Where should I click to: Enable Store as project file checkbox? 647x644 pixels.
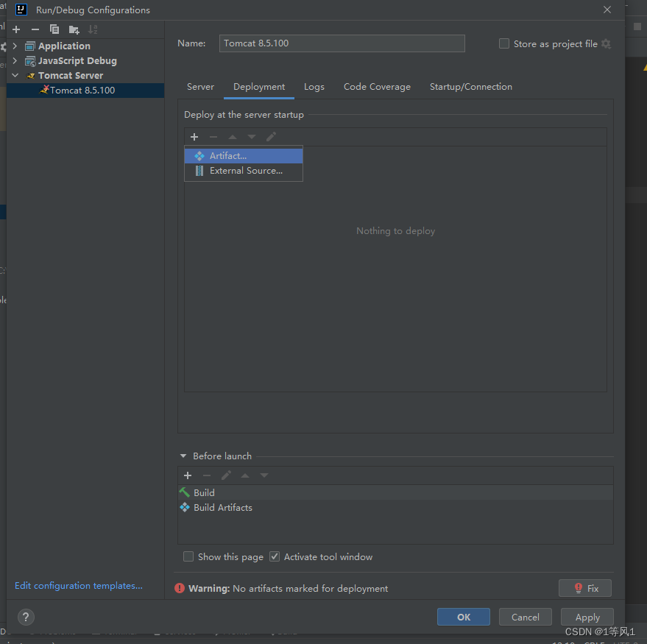[504, 43]
